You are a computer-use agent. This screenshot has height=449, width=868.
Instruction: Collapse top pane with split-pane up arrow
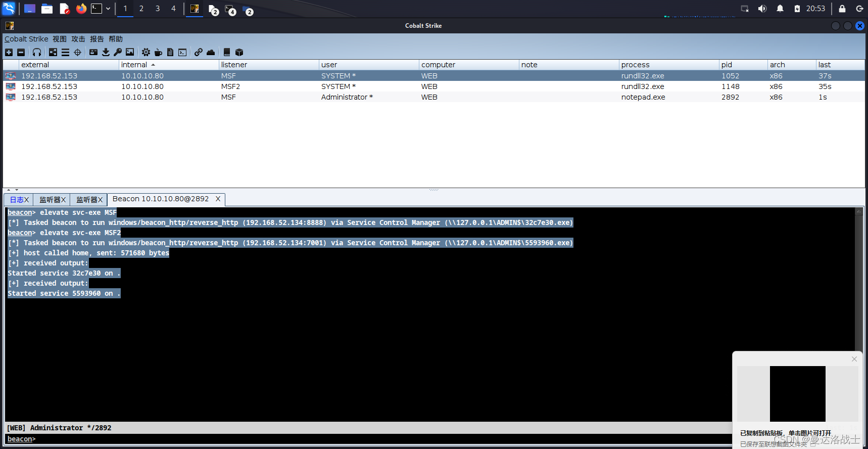(9, 190)
